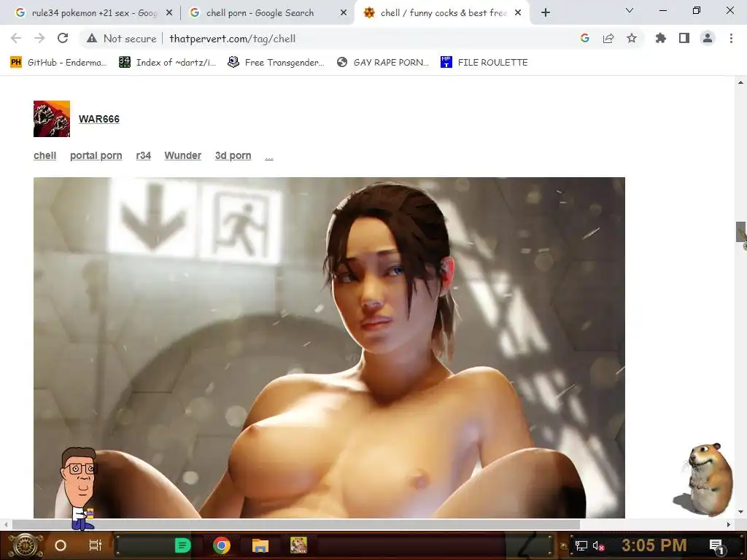Click the Not secure warning icon
The width and height of the screenshot is (747, 560).
click(92, 39)
